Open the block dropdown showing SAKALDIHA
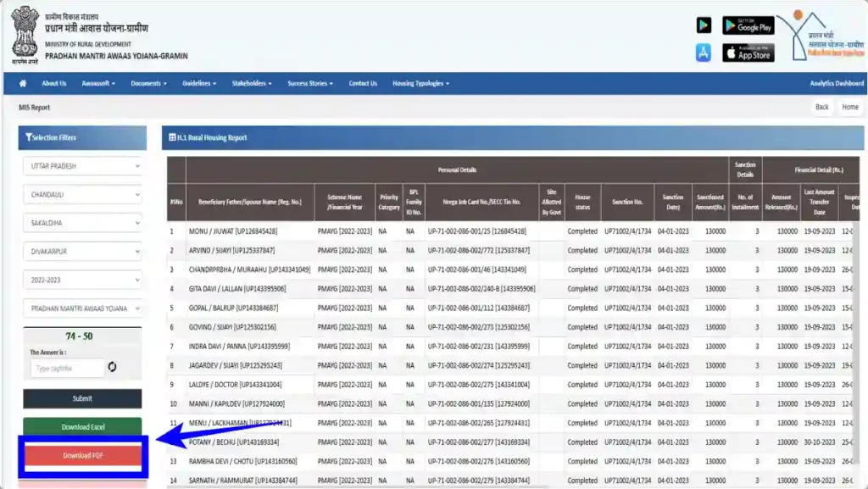This screenshot has width=868, height=489. coord(82,223)
